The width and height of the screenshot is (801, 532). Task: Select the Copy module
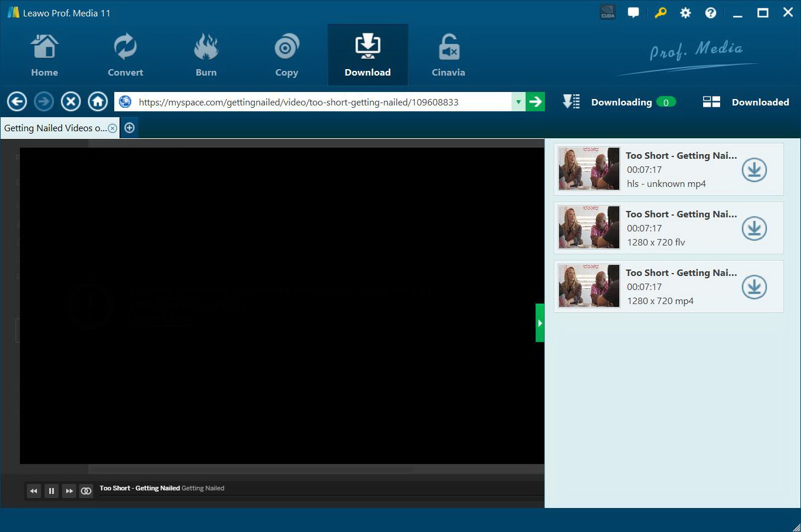tap(287, 54)
